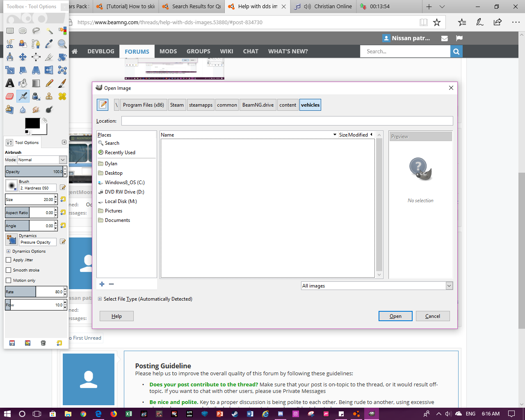Delete tool preset using trash icon
Viewport: 525px width, 420px height.
coord(43,343)
